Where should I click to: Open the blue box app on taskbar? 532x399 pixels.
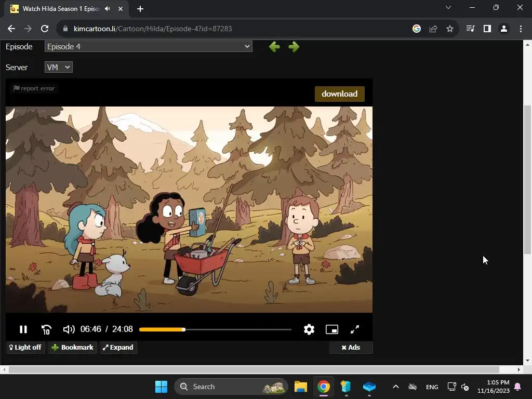[x=369, y=387]
